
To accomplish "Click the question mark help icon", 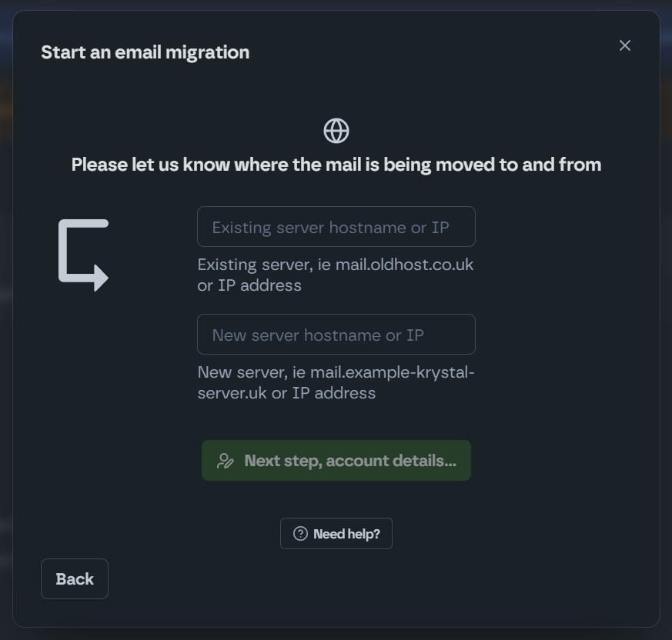I will point(300,534).
